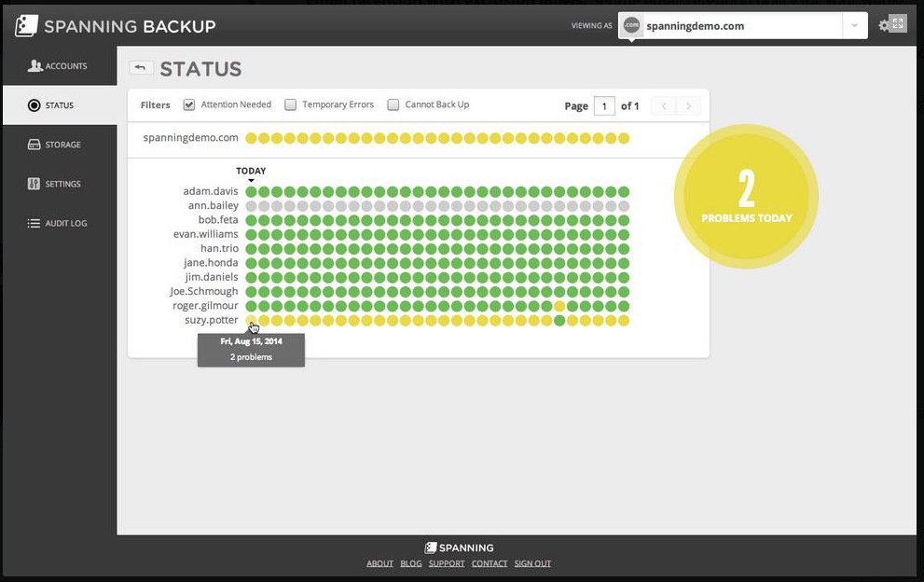The image size is (924, 582).
Task: Click the Storage drive icon in sidebar
Action: pyautogui.click(x=34, y=145)
